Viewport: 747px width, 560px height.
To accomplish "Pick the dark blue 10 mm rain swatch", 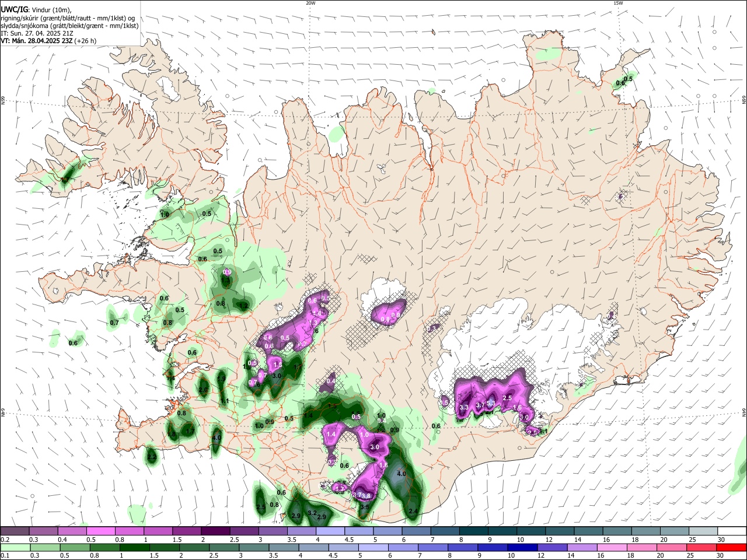I will click(521, 547).
